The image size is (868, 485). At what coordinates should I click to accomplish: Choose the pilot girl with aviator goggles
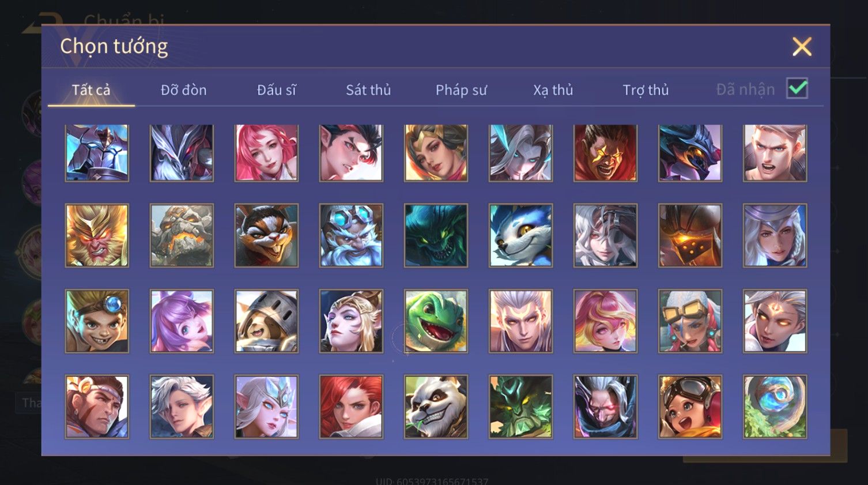tap(690, 407)
